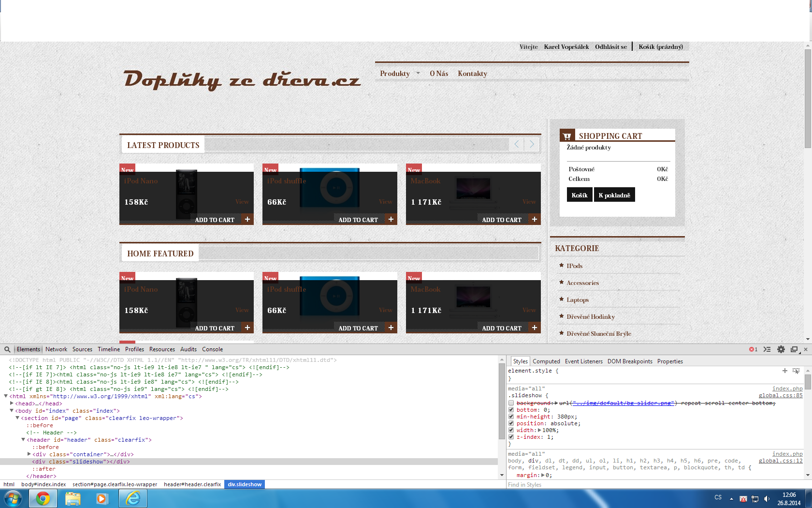The width and height of the screenshot is (812, 508).
Task: Click plus icon on MacBook in Latest Products
Action: click(x=535, y=219)
